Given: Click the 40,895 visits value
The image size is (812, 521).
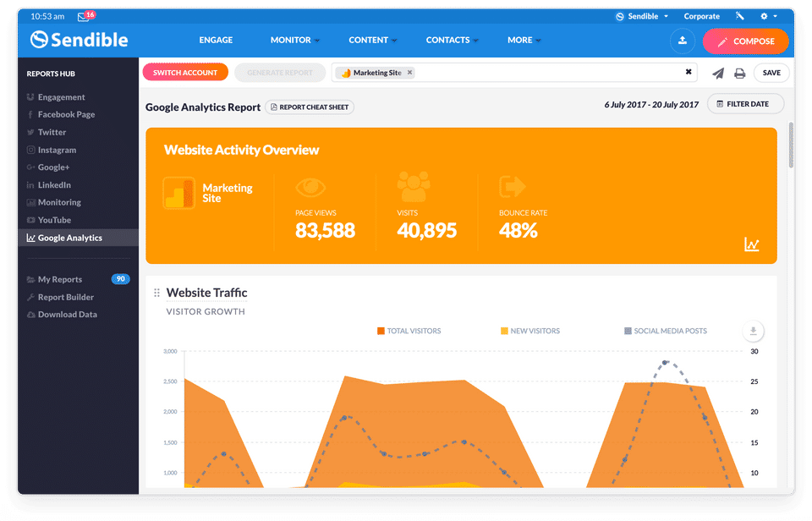Looking at the screenshot, I should (426, 230).
